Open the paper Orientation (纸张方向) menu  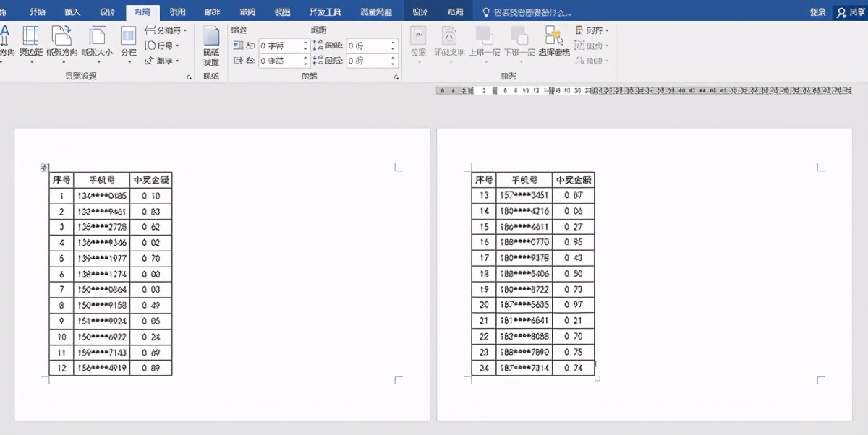click(x=62, y=43)
